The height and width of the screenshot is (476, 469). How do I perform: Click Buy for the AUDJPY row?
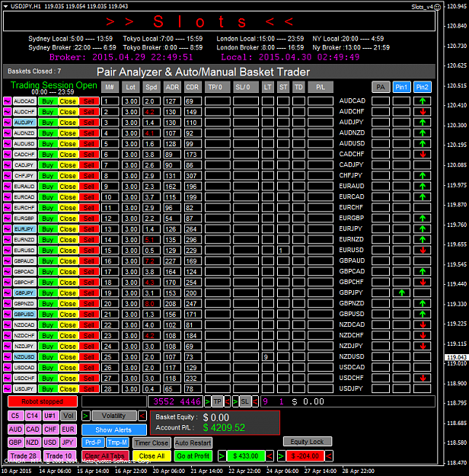click(x=48, y=123)
